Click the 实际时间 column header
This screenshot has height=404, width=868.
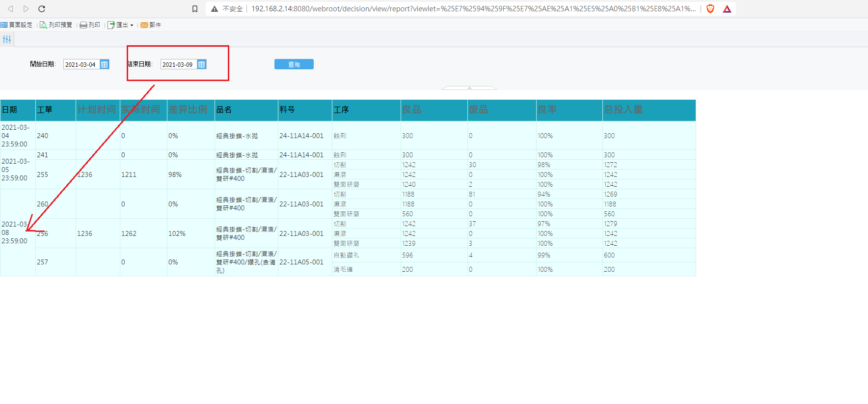(x=143, y=110)
